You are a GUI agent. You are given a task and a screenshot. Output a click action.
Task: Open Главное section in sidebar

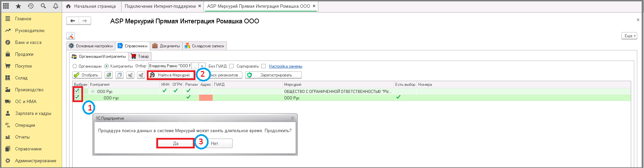point(31,19)
